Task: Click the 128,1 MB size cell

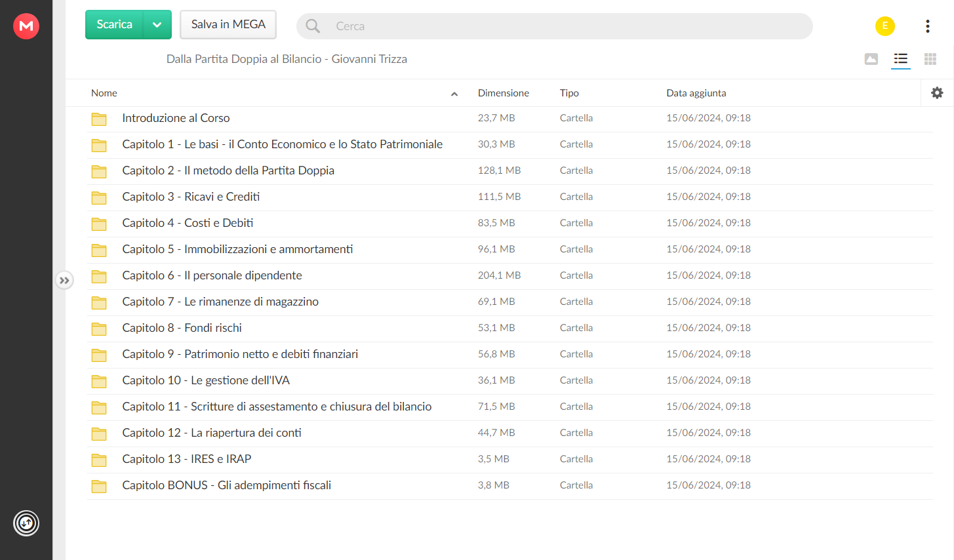Action: tap(499, 170)
